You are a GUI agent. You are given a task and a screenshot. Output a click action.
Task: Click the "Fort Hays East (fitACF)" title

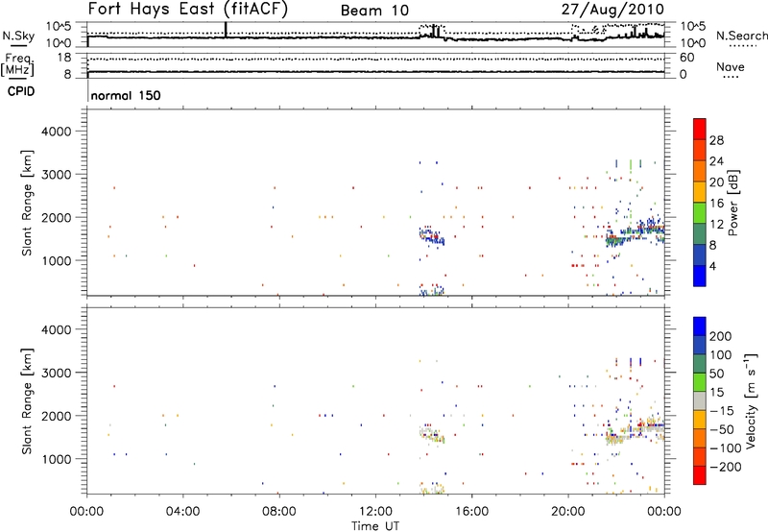click(188, 9)
